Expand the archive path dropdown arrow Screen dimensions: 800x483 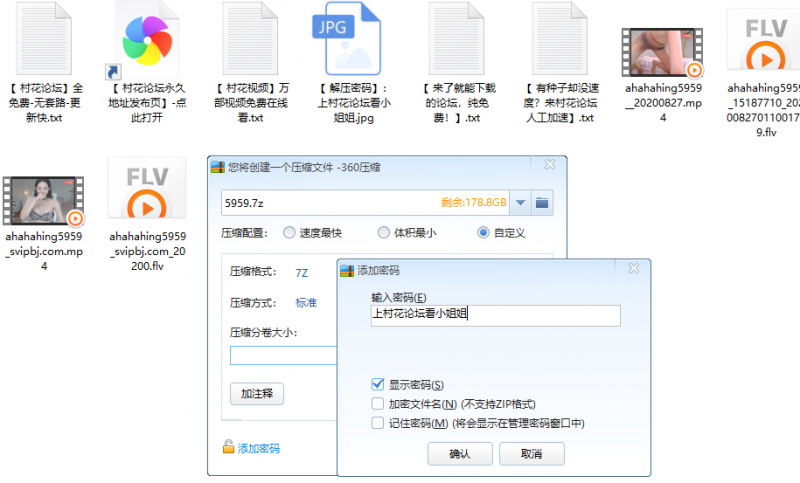(x=519, y=203)
